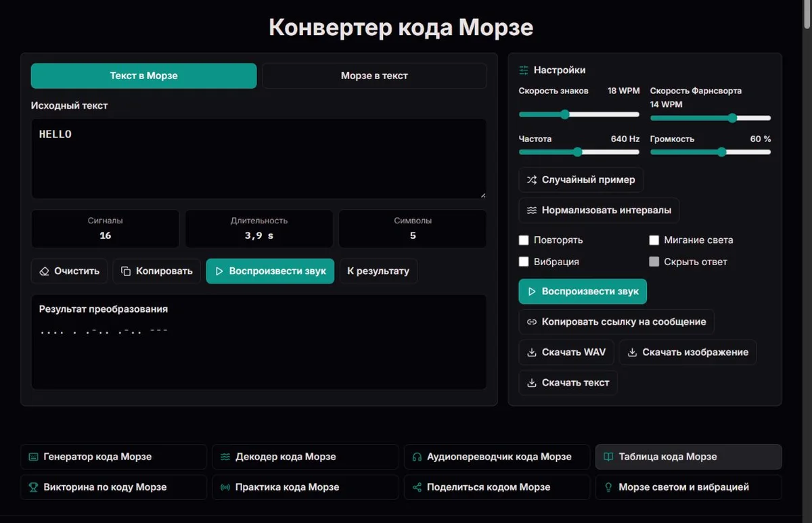Click the shuffle icon on Случайный пример
The image size is (812, 523).
pos(532,180)
